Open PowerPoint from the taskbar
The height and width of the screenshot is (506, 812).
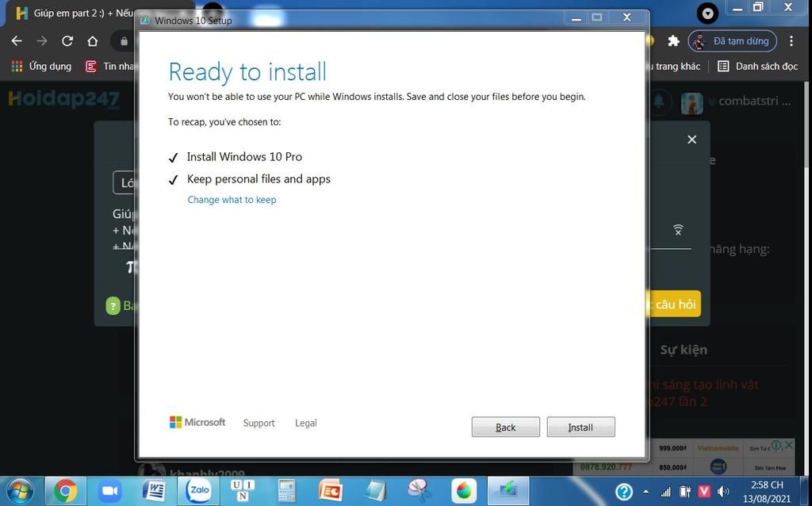click(x=331, y=491)
